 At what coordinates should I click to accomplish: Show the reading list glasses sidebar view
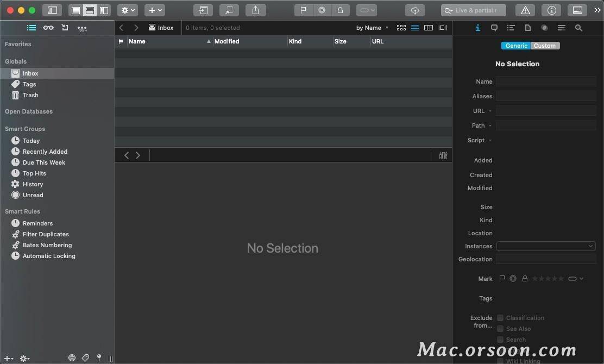point(48,28)
